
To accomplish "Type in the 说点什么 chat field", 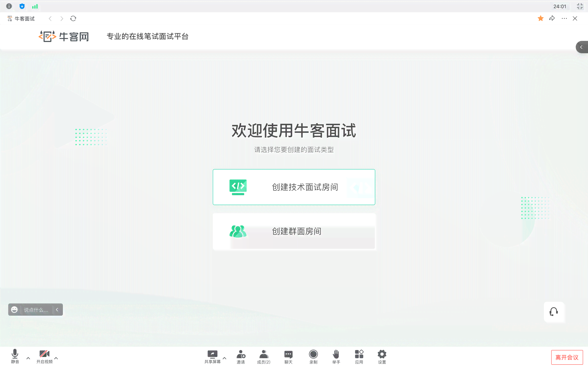I will click(x=36, y=310).
